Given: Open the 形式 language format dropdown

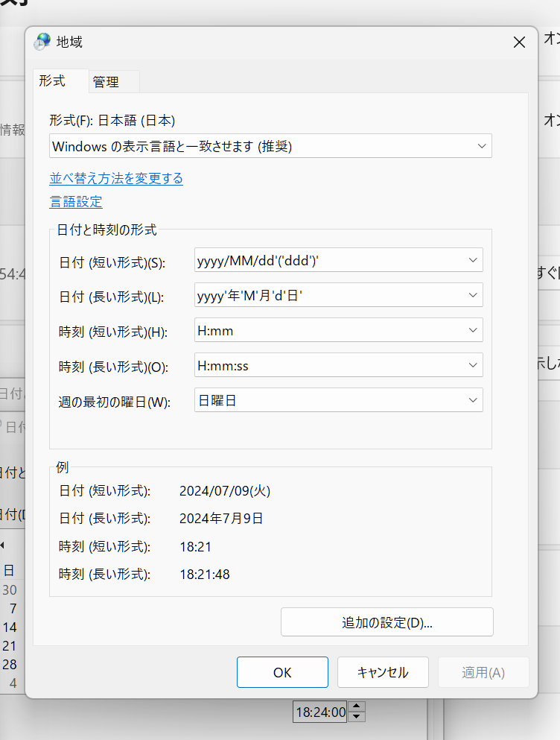Looking at the screenshot, I should [270, 146].
